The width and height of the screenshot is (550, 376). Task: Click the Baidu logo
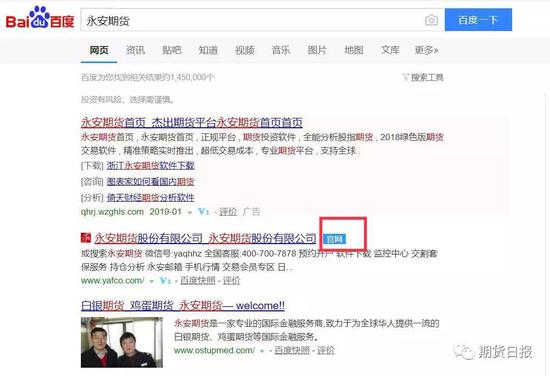pos(40,18)
